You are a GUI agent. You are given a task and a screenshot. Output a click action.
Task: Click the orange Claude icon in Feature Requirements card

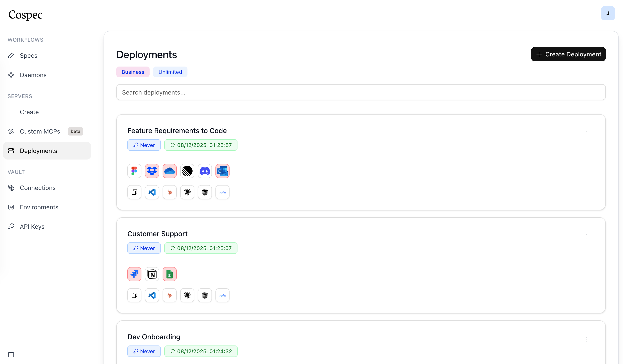[x=170, y=192]
